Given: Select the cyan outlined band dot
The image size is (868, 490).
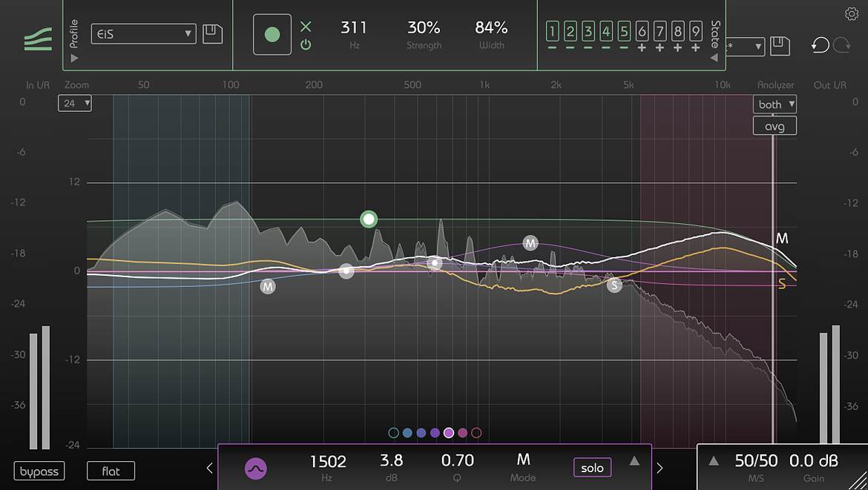Looking at the screenshot, I should pos(394,433).
